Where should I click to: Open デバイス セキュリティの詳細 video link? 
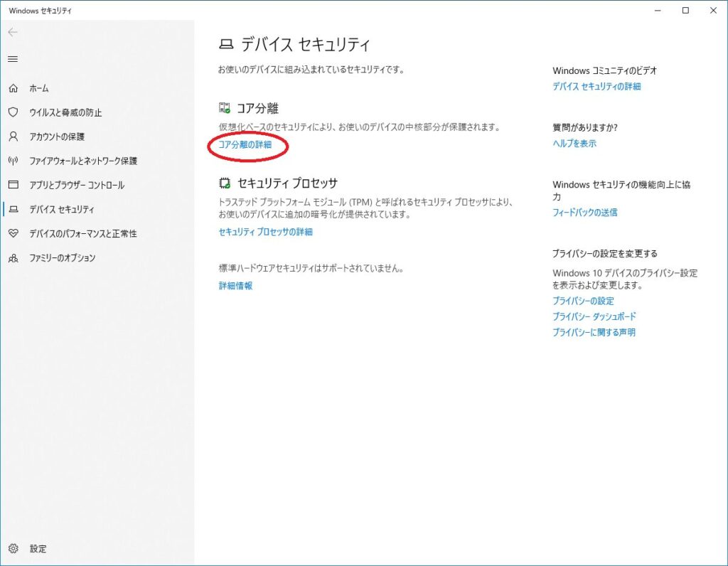[596, 86]
